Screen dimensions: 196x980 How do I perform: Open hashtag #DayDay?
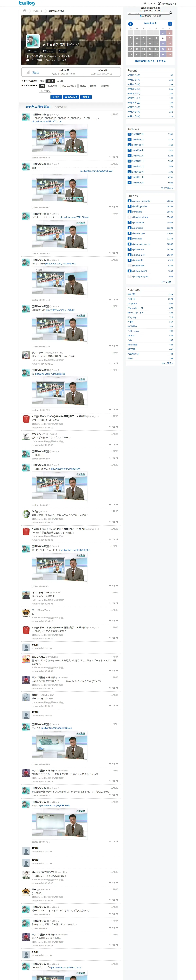[x=132, y=317]
